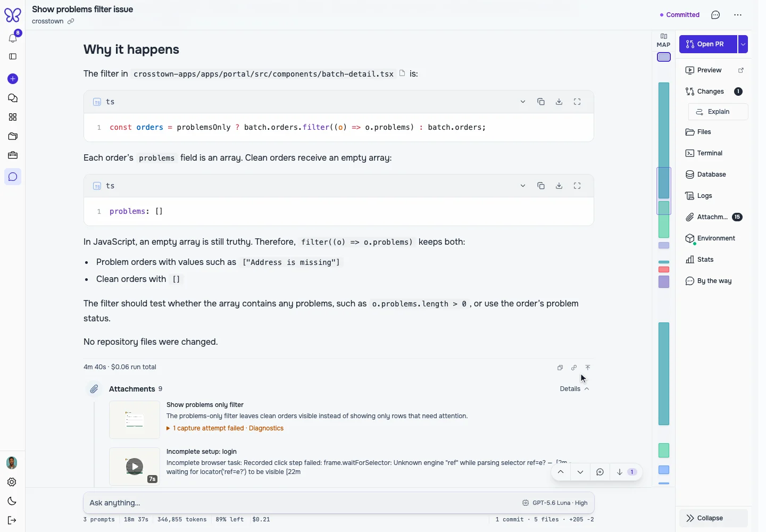Click the Explain button

(718, 112)
